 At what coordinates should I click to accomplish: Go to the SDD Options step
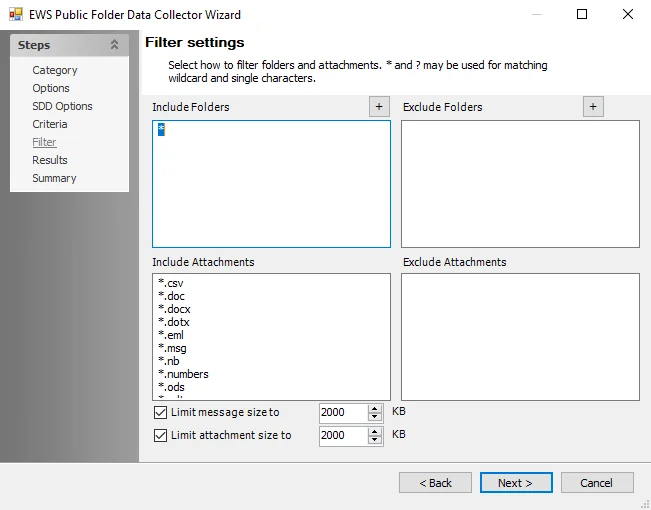click(62, 106)
